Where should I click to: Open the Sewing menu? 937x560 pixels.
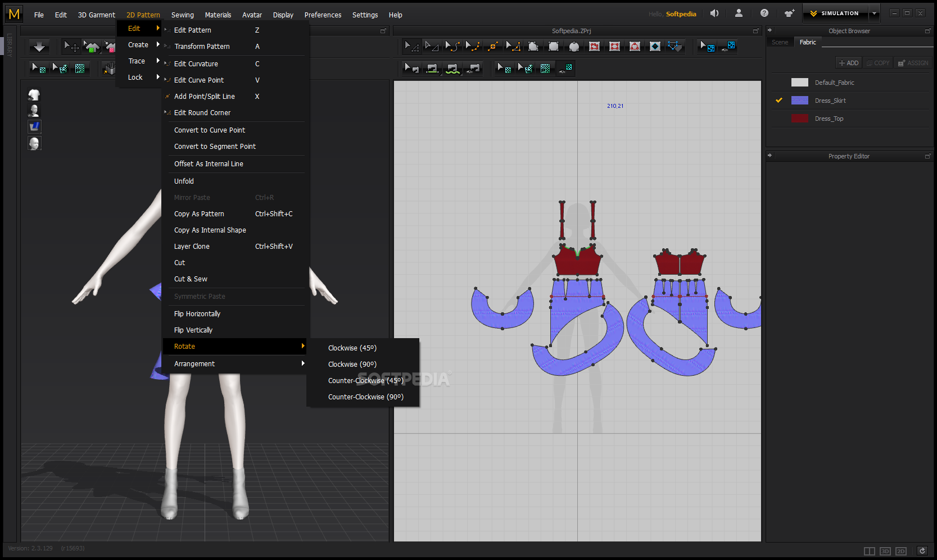(182, 15)
